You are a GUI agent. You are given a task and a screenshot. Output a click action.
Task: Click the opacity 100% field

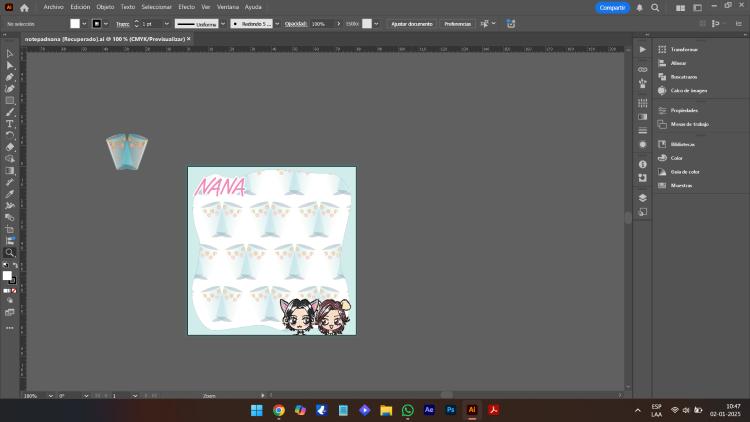pos(322,24)
